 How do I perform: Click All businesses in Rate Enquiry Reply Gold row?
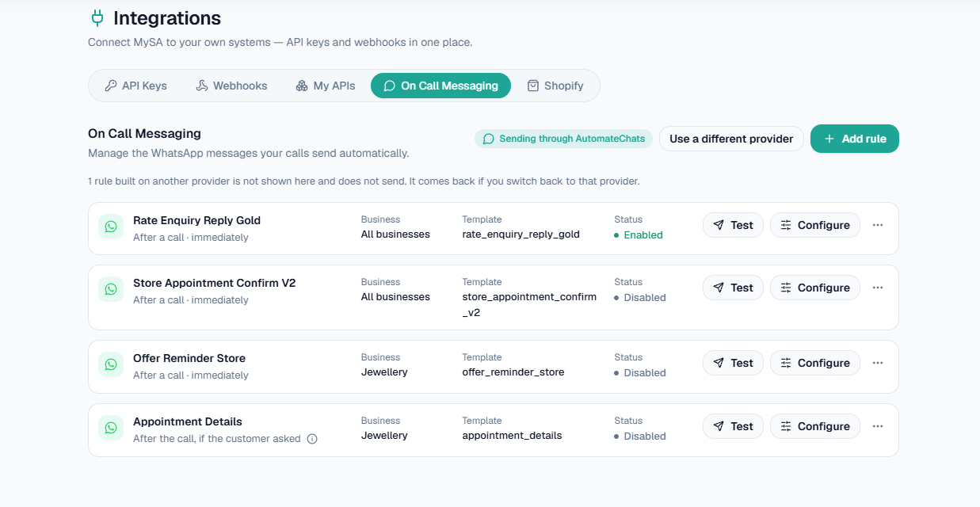(x=395, y=234)
